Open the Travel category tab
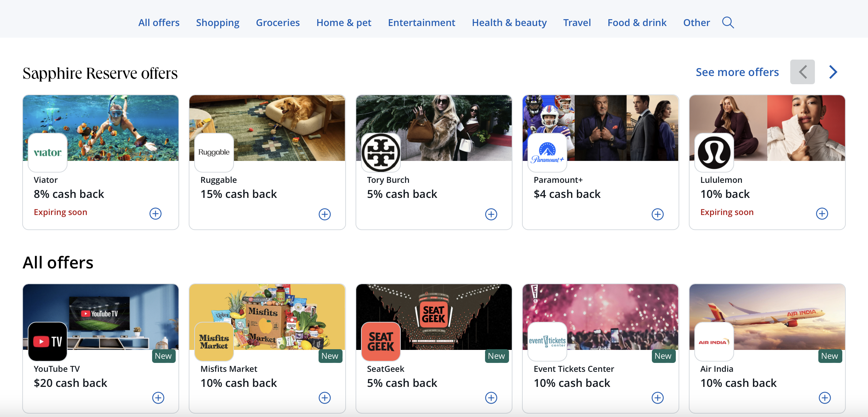 (x=577, y=23)
